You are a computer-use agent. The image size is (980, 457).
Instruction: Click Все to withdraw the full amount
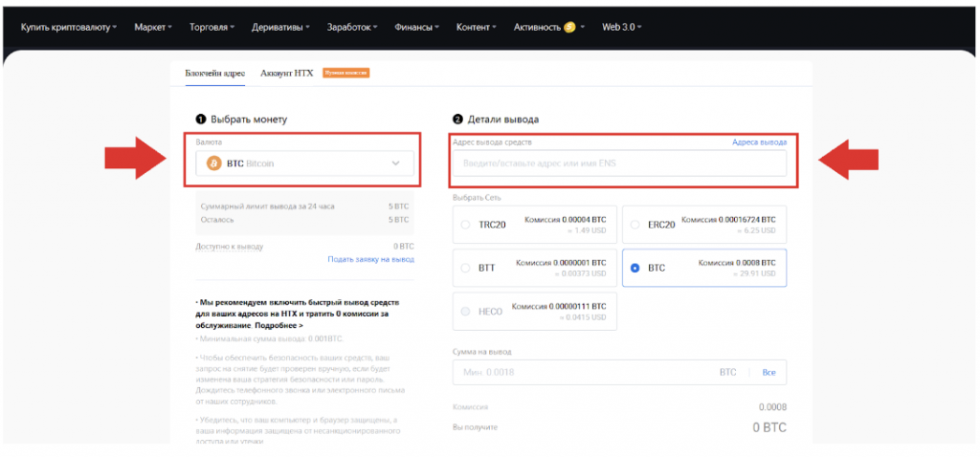pos(768,372)
